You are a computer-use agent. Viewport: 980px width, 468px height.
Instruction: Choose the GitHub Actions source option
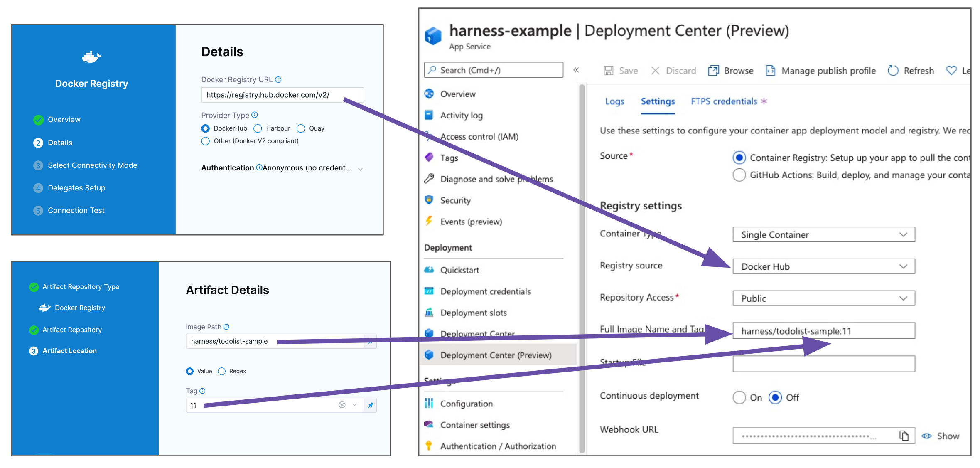coord(739,175)
